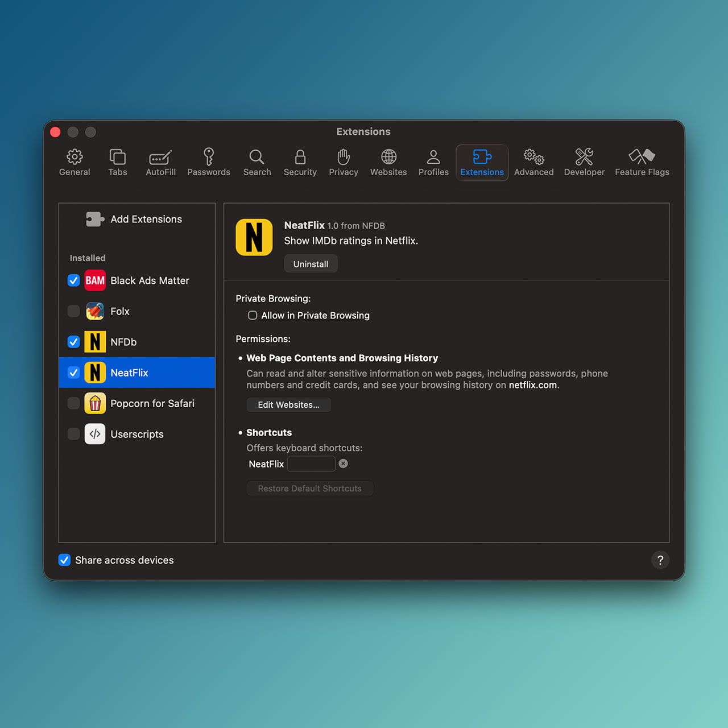Open the Passwords key icon
Viewport: 728px width, 728px height.
pos(209,156)
